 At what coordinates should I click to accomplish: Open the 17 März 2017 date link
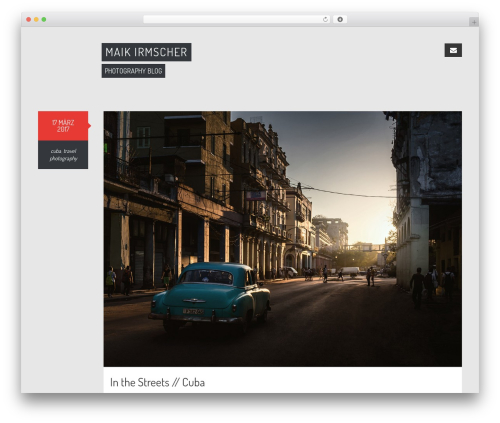[x=63, y=126]
